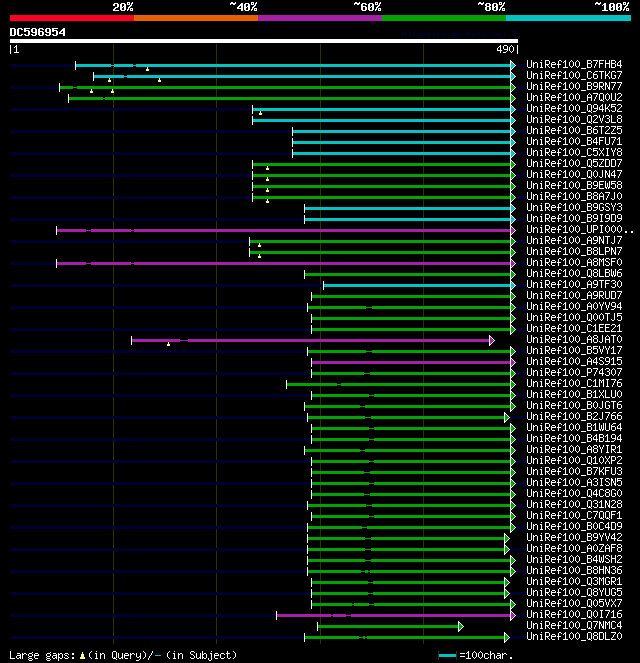Click the DC596954 query name
This screenshot has width=640, height=663.
(38, 32)
